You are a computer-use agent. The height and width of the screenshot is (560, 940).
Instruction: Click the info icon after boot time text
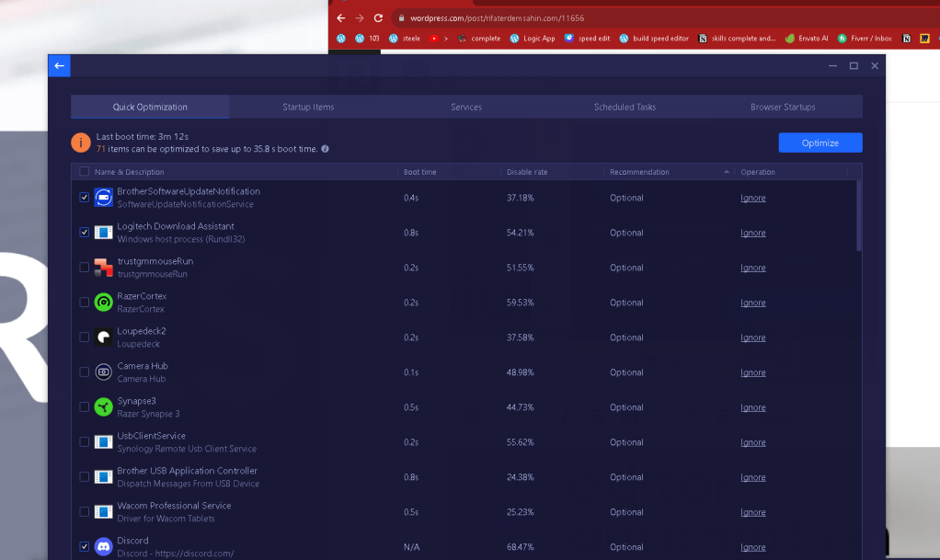[x=325, y=149]
